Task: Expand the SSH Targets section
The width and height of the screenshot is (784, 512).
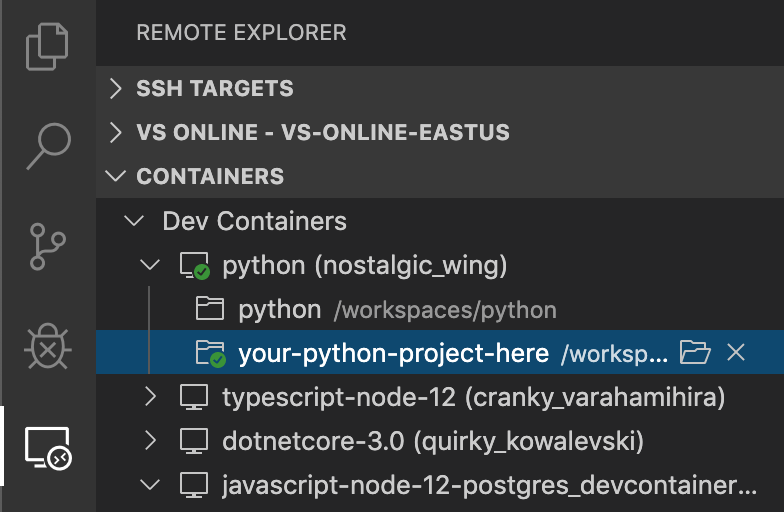Action: click(117, 89)
